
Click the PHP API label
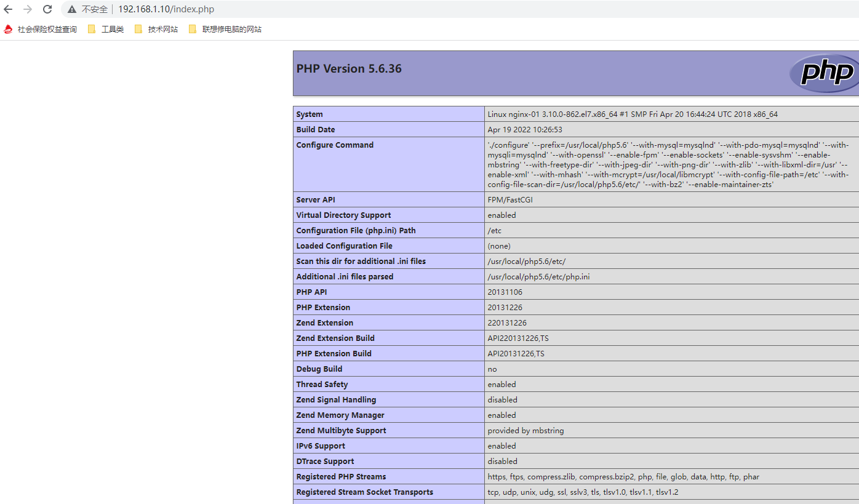311,292
